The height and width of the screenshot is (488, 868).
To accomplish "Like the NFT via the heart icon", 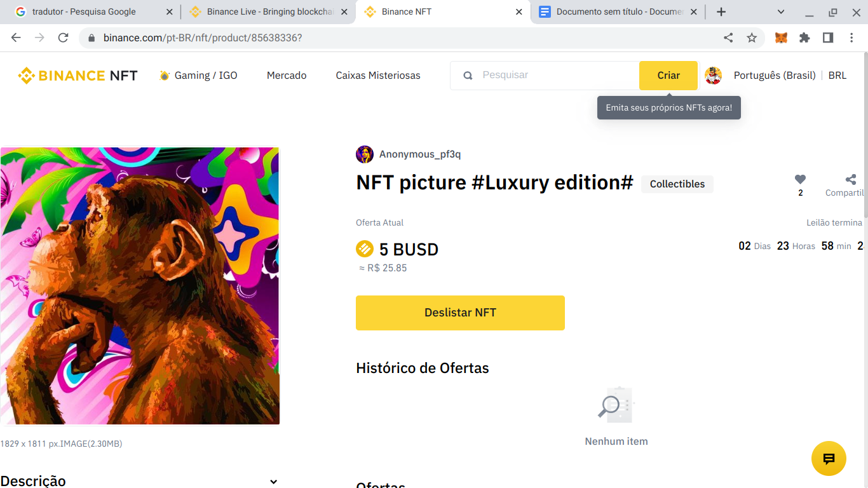I will pos(800,180).
